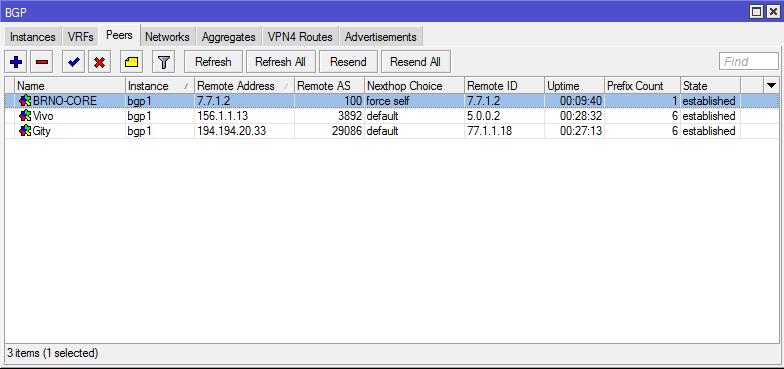
Task: Click the Vivo peer icon
Action: [24, 116]
